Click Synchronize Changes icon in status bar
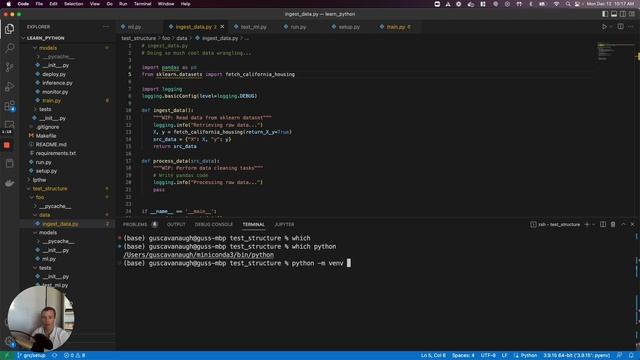 pos(54,356)
